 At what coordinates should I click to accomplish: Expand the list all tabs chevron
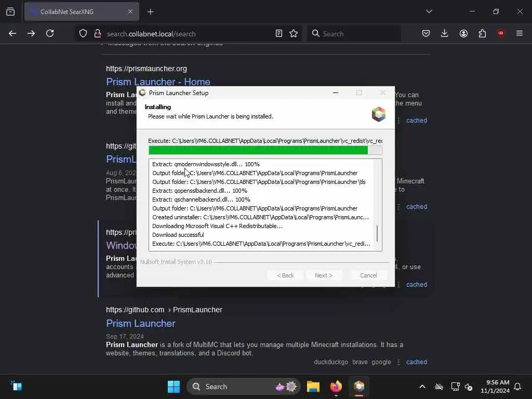429,11
